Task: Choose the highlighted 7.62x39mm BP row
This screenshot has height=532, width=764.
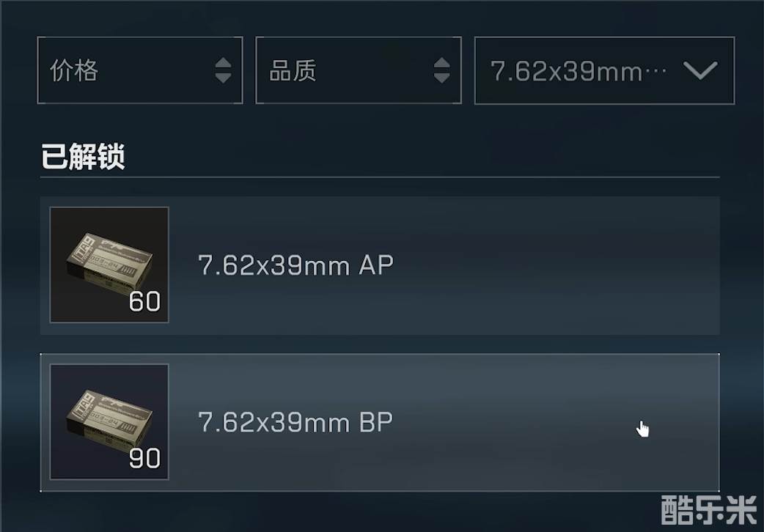Action: [x=380, y=422]
